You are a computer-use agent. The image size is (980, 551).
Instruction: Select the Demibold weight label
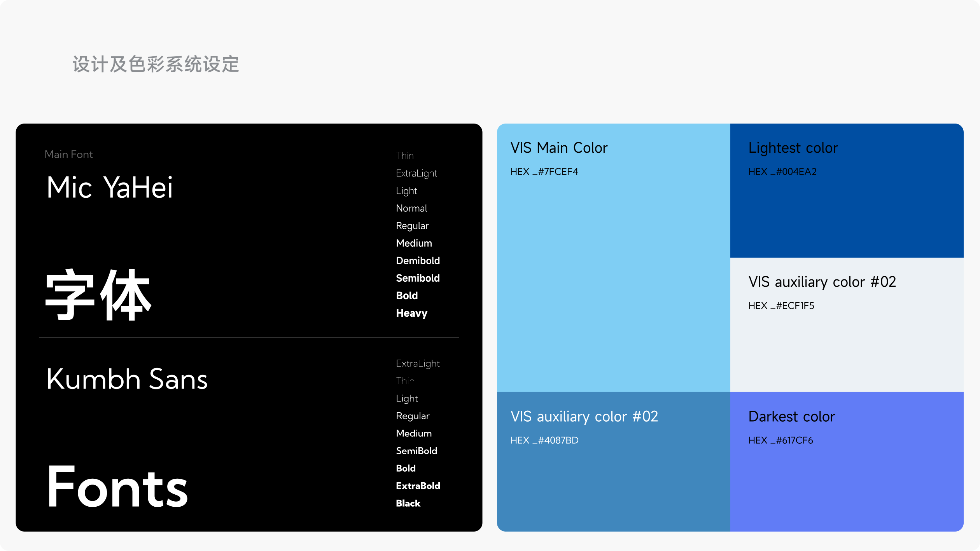click(418, 261)
